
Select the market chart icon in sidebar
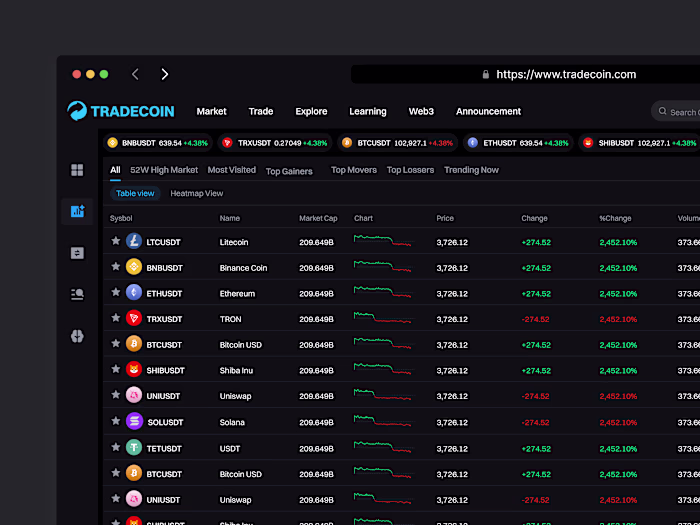tap(77, 211)
